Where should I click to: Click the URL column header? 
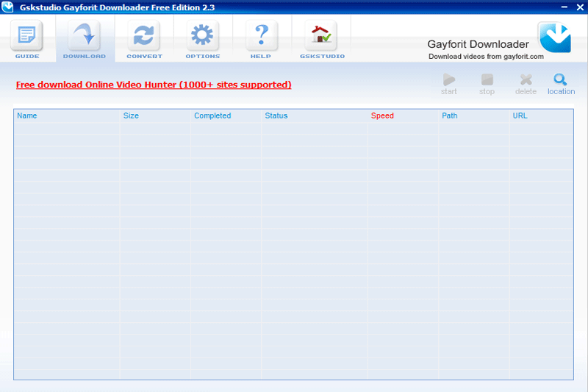(520, 115)
